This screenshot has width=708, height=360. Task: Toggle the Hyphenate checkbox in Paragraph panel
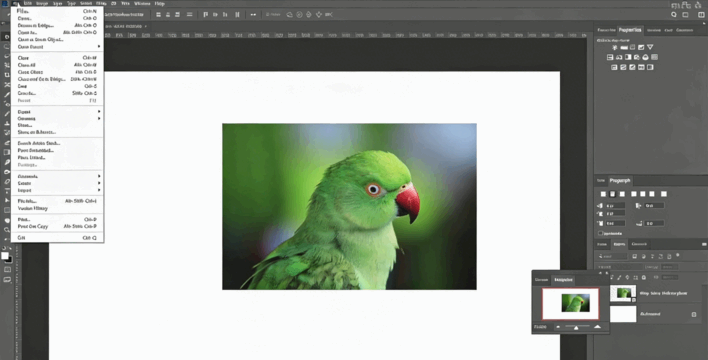pos(601,234)
